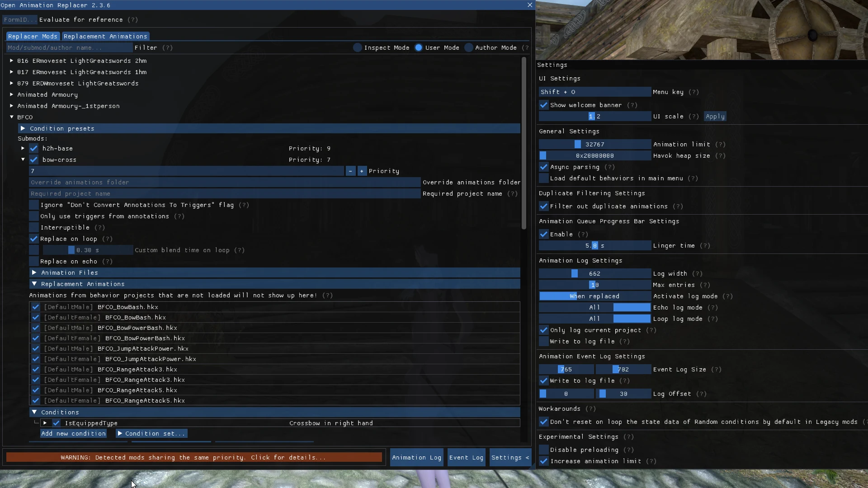Image resolution: width=868 pixels, height=488 pixels.
Task: Open help tooltip for Log width
Action: coord(698,274)
